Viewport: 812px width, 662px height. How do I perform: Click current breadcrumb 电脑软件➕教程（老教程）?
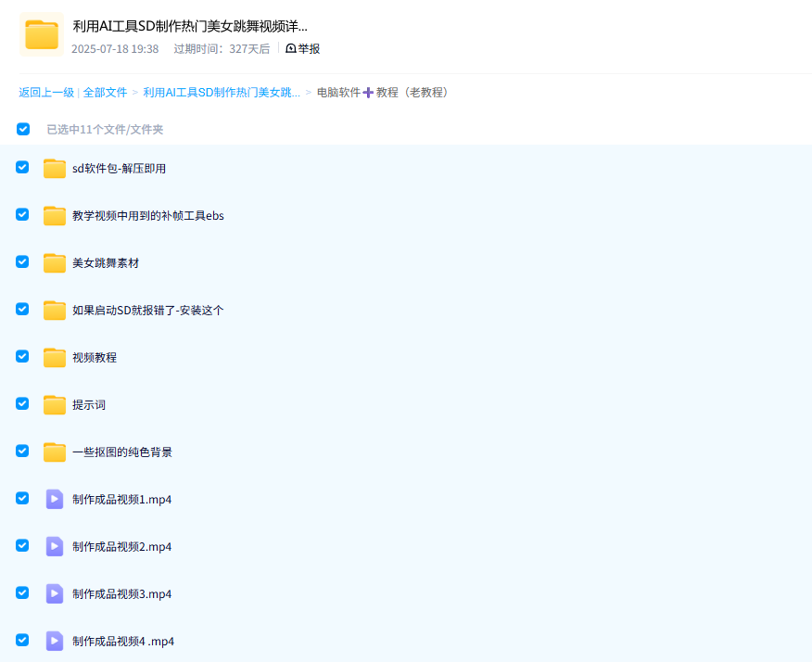(x=385, y=92)
